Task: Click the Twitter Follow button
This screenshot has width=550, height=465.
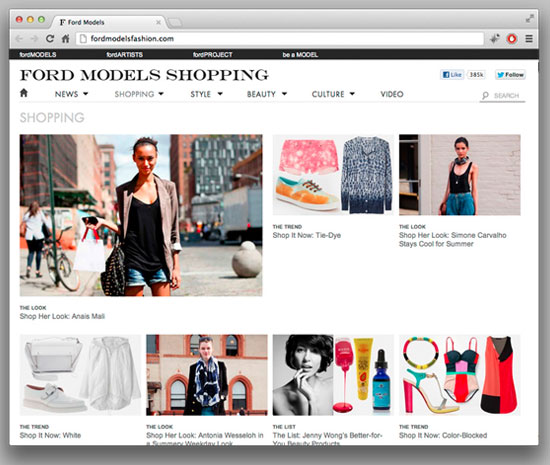Action: point(510,75)
